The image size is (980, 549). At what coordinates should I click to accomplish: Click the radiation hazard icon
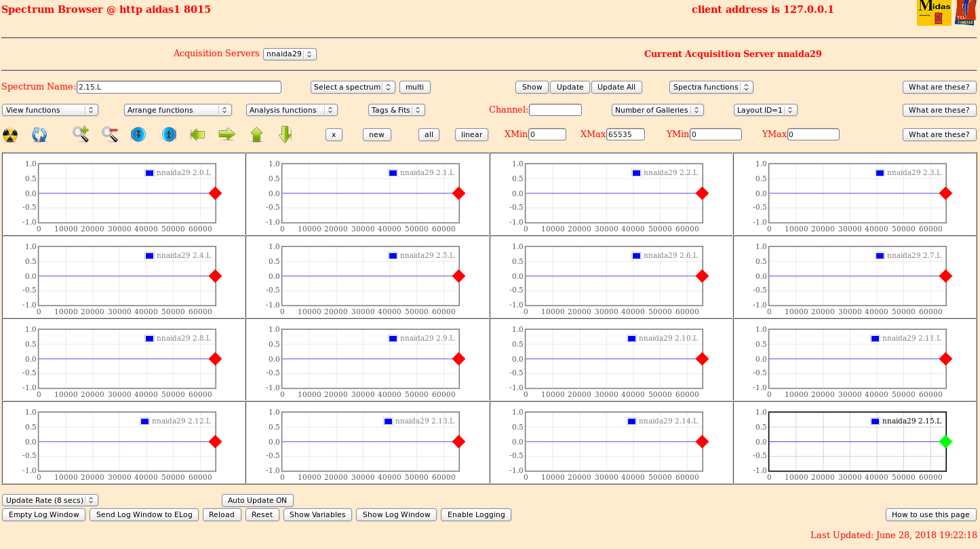tap(10, 134)
